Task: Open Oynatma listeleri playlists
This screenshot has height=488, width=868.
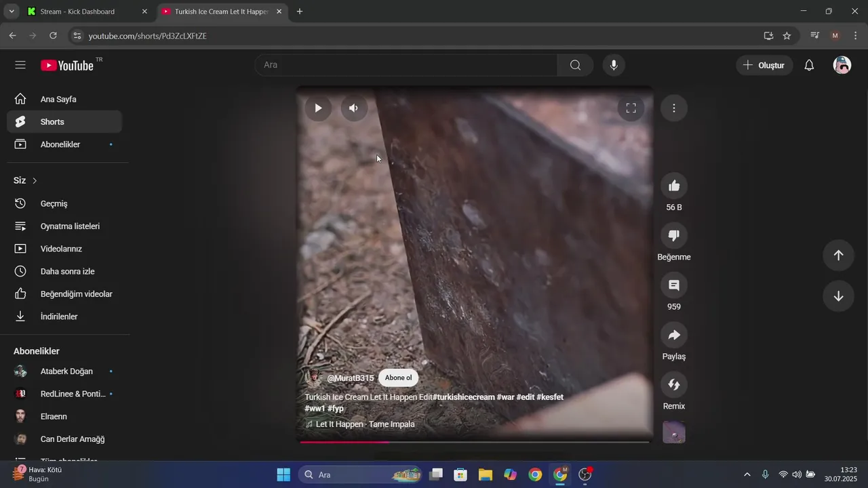Action: coord(64,226)
